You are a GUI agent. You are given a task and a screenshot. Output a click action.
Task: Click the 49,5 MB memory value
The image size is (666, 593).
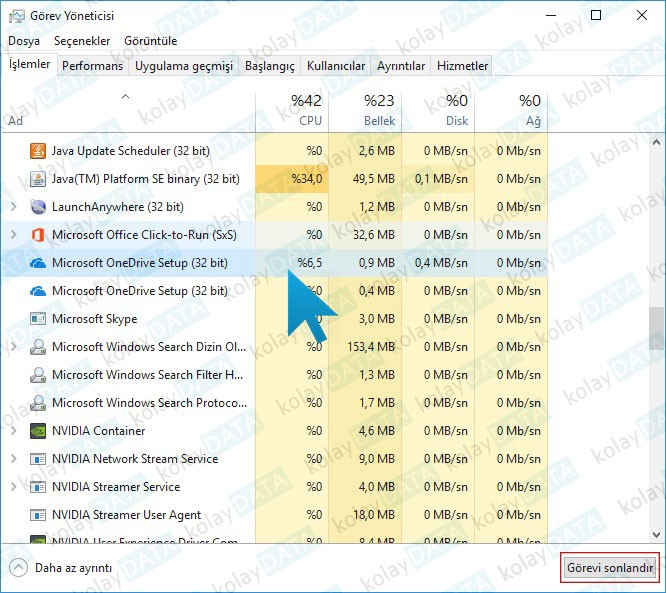click(374, 179)
